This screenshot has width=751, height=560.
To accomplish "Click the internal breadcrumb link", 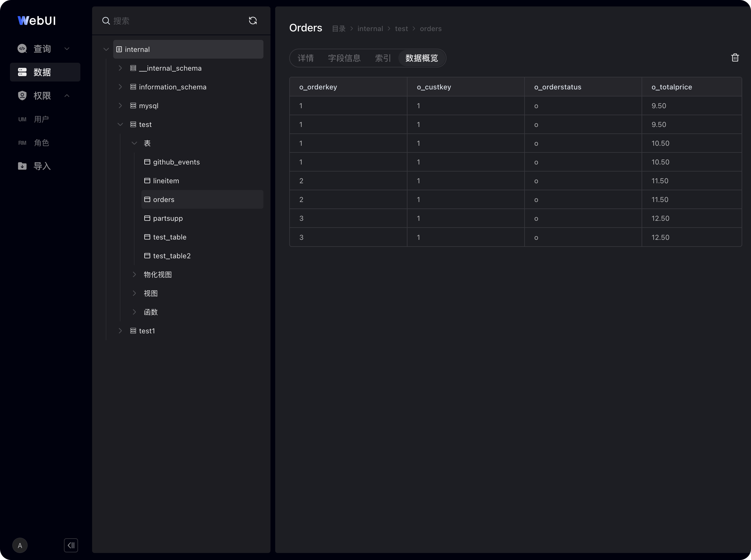I will coord(370,29).
